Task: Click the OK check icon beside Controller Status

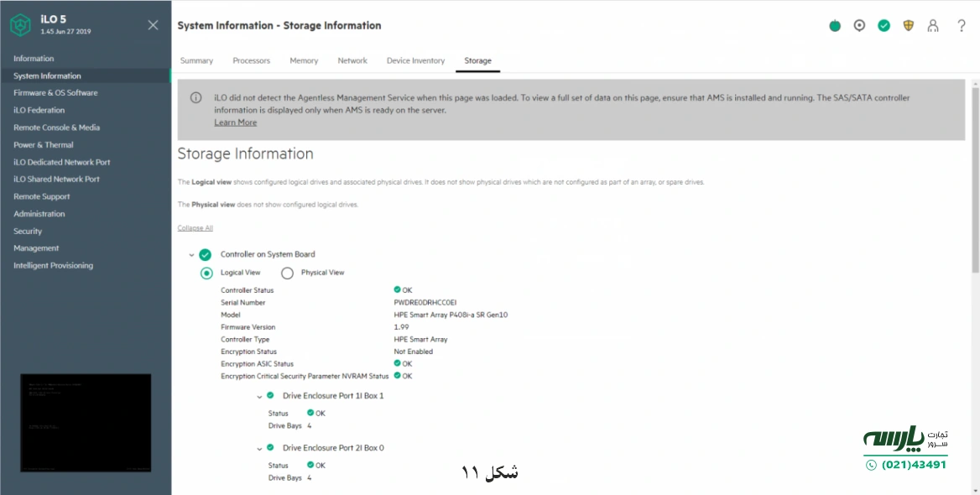Action: 397,289
